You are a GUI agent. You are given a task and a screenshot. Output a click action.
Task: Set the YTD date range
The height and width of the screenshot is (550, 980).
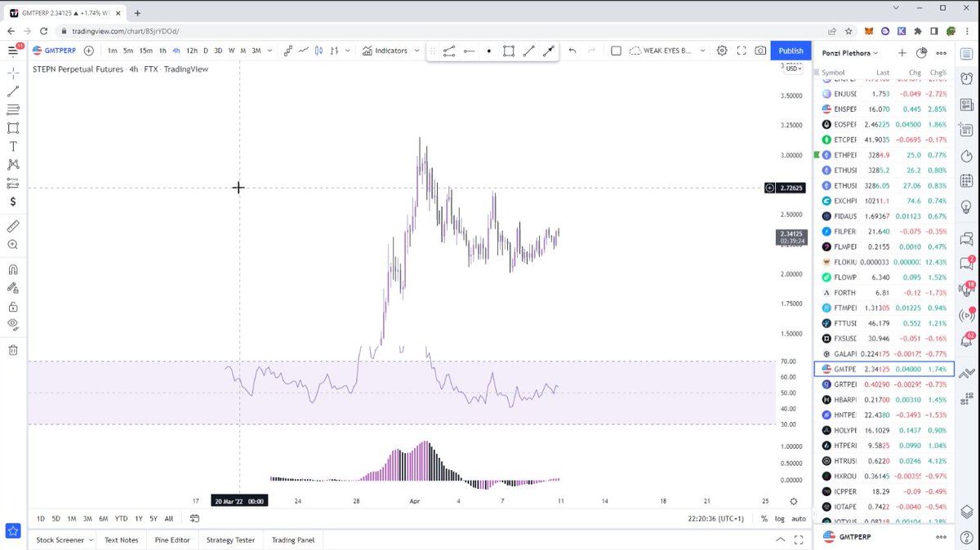(x=121, y=518)
